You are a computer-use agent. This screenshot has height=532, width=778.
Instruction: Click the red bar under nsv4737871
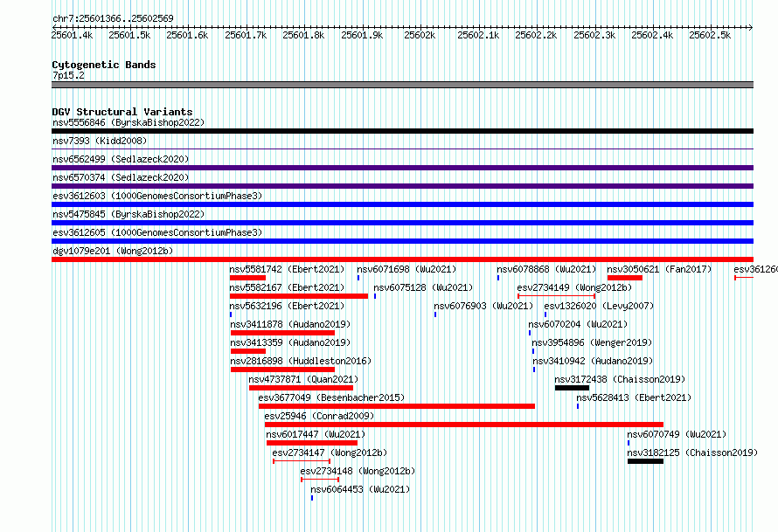[x=302, y=388]
